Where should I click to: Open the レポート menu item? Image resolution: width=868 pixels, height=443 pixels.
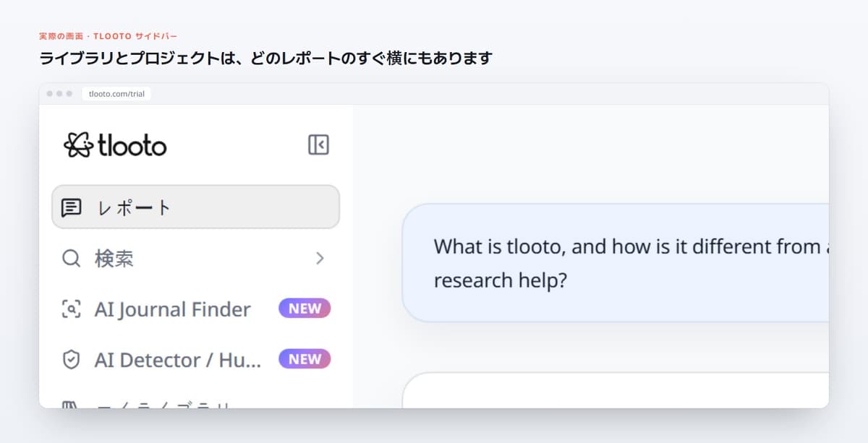(x=195, y=207)
